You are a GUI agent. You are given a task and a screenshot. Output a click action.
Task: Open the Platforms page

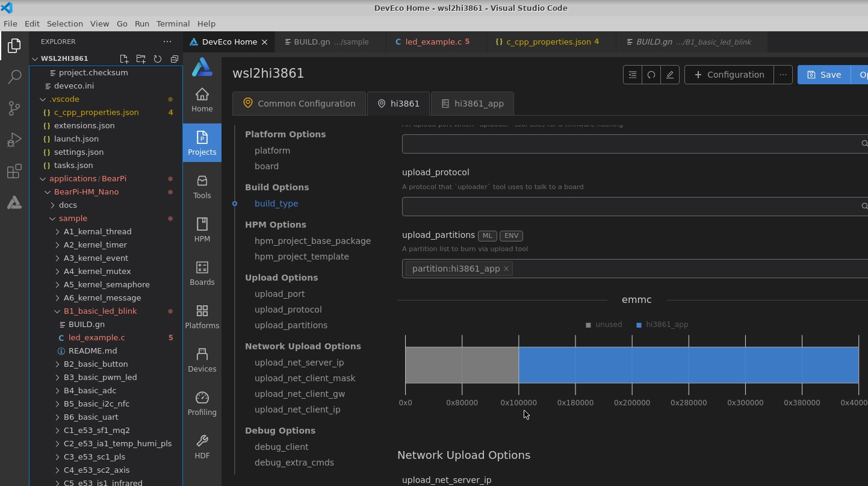(x=202, y=316)
